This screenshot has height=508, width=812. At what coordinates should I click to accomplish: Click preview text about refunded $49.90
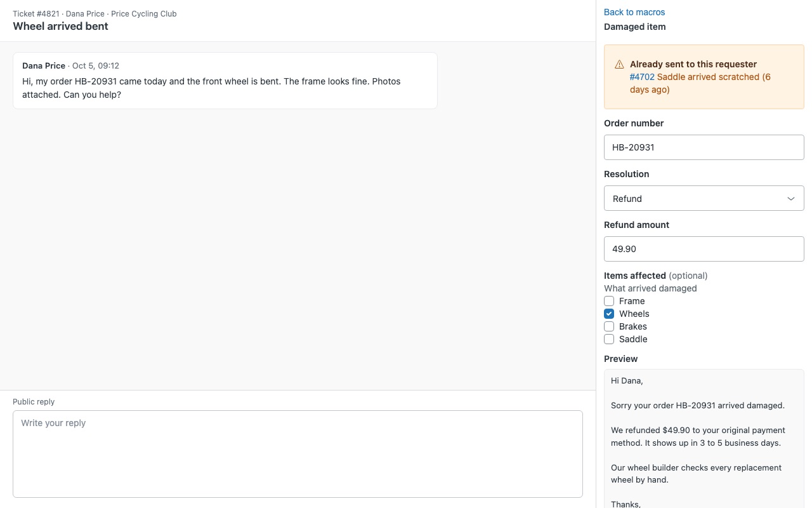pos(698,437)
